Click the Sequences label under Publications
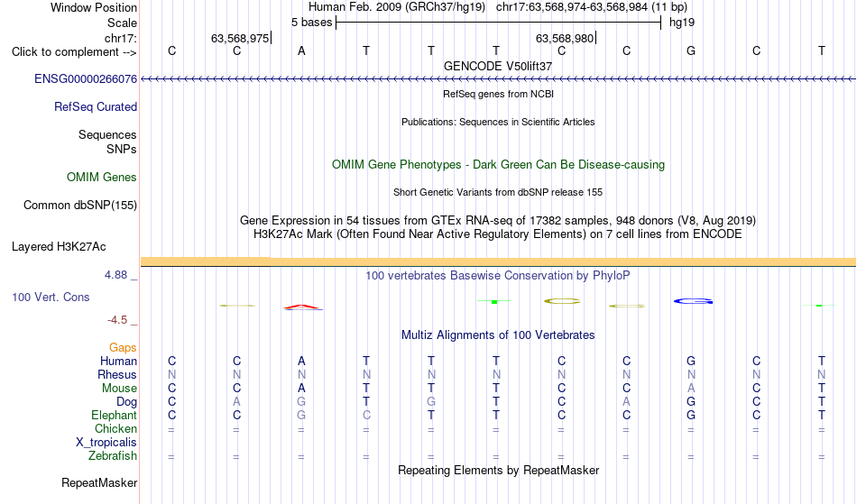857x504 pixels. [x=107, y=135]
